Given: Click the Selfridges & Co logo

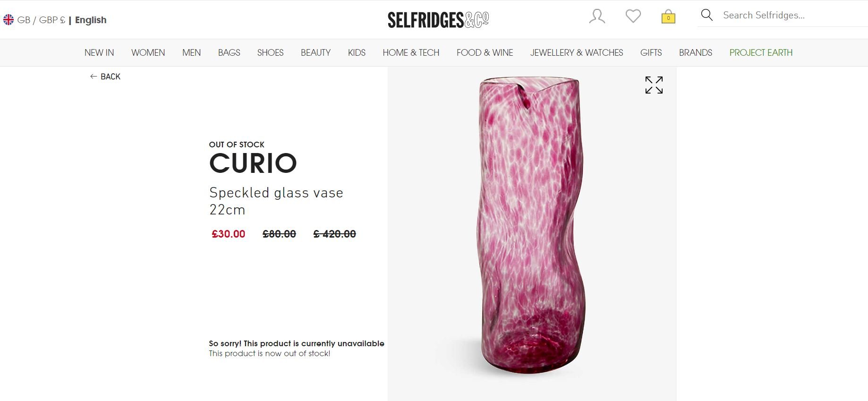Looking at the screenshot, I should coord(438,20).
